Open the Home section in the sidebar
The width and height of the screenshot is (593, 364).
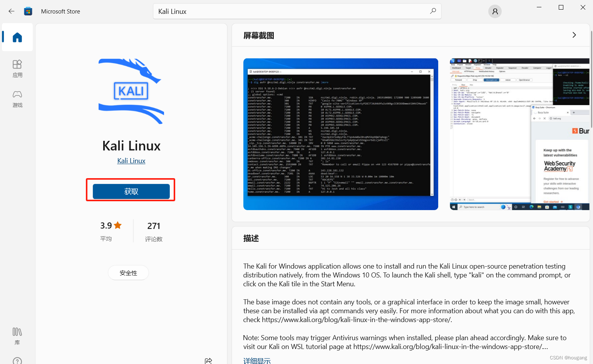point(17,37)
